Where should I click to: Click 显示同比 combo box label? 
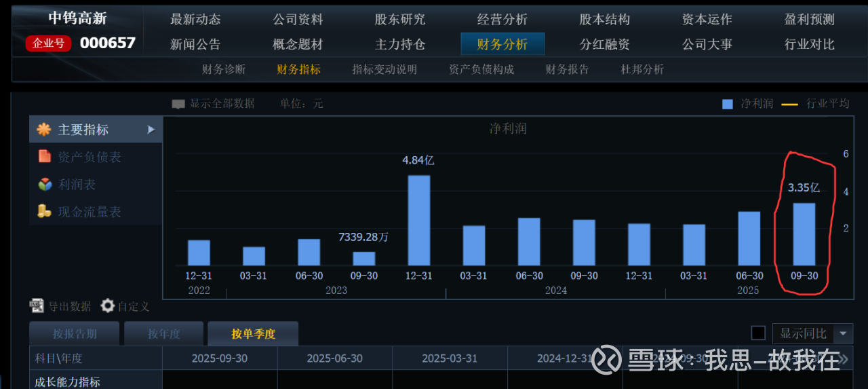pos(804,333)
